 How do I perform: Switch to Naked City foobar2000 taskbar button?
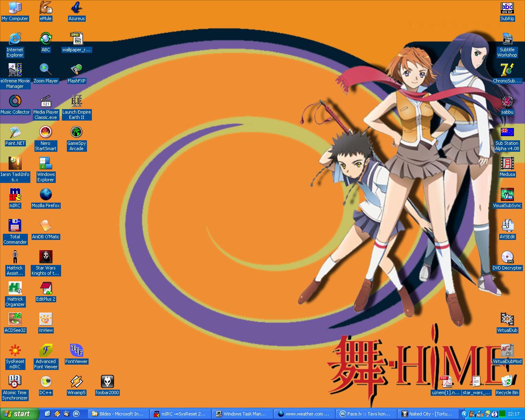[428, 414]
